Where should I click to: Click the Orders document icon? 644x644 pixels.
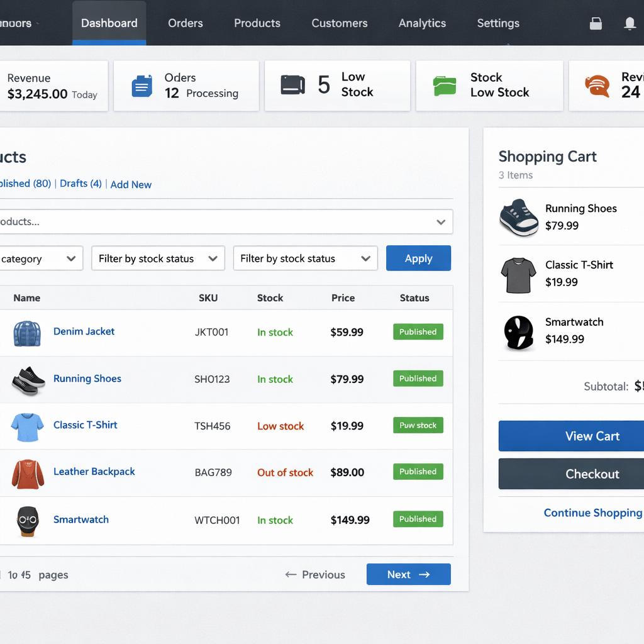[x=142, y=86]
